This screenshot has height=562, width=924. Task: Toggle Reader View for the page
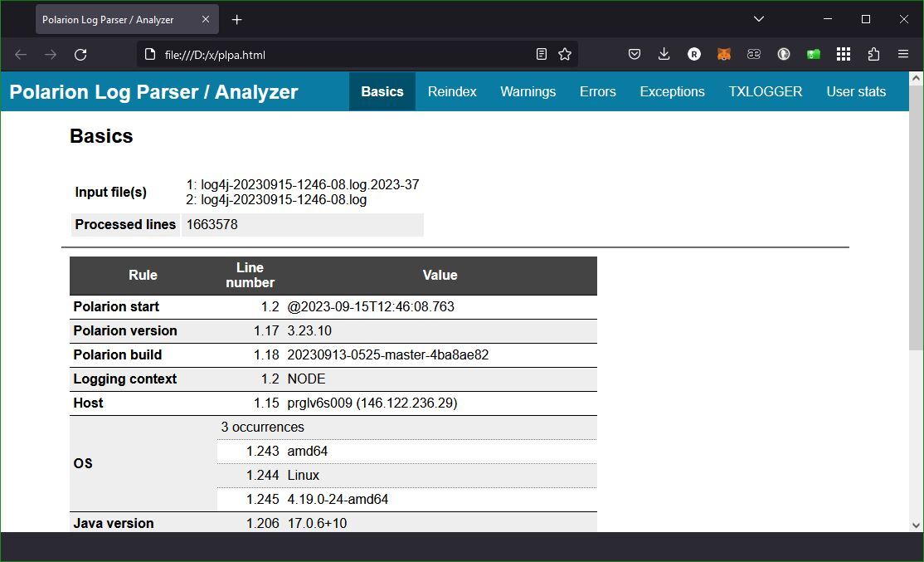pos(542,54)
